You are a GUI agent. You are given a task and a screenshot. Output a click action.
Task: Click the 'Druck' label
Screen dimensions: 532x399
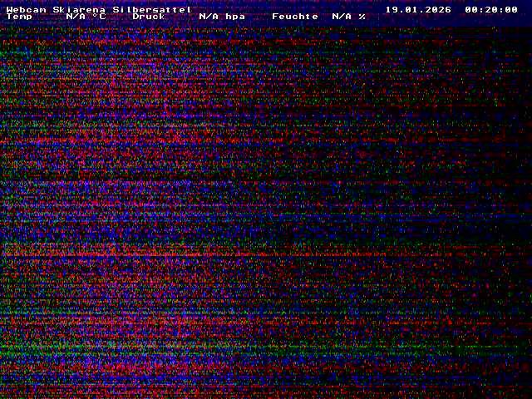coord(149,17)
